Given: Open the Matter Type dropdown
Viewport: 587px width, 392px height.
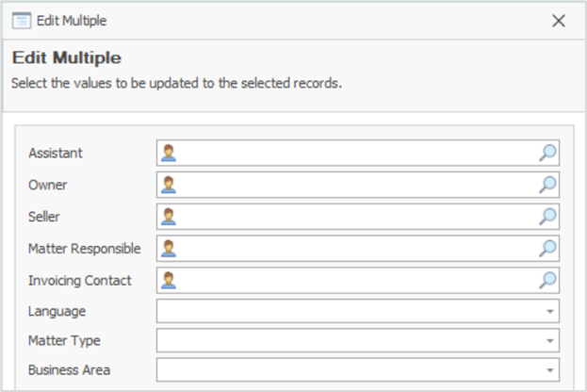Looking at the screenshot, I should click(x=548, y=341).
